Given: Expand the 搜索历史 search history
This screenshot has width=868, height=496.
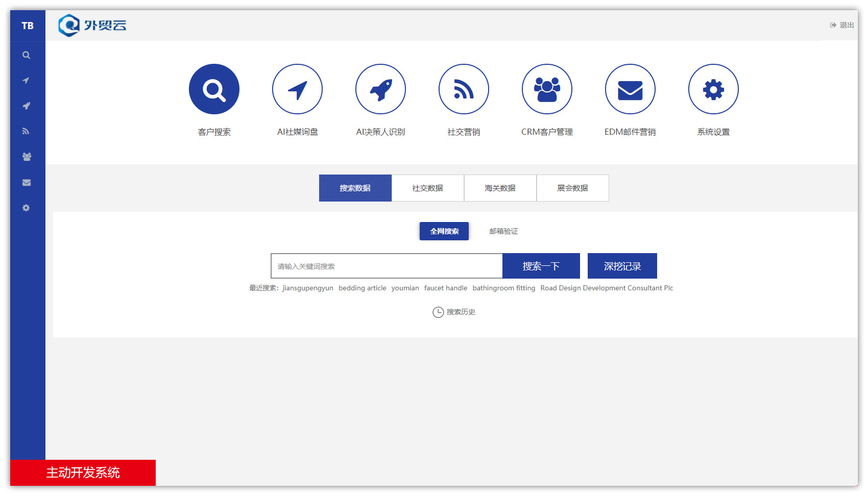Looking at the screenshot, I should point(454,312).
